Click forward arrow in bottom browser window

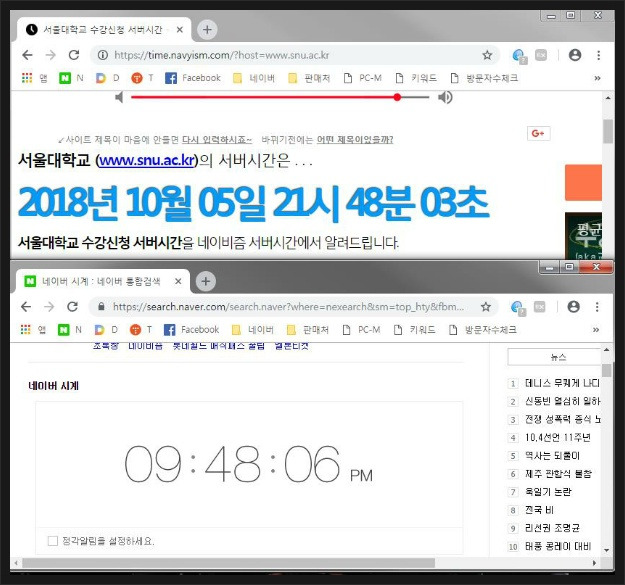pyautogui.click(x=49, y=306)
